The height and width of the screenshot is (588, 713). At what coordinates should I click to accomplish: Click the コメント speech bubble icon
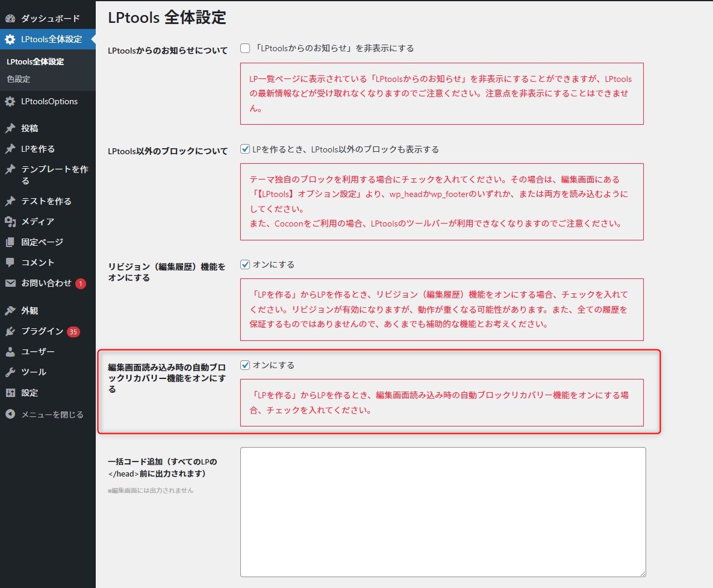(x=10, y=263)
